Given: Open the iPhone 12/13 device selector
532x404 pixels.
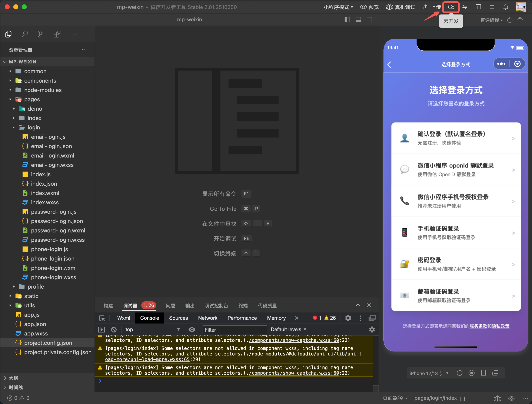Looking at the screenshot, I should coord(429,373).
